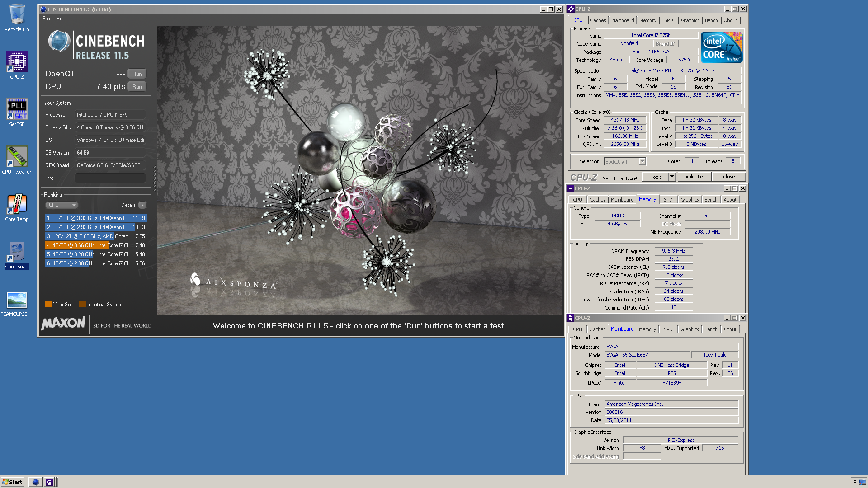
Task: Click the CPU-Z title icon in Mainboard window
Action: (571, 318)
